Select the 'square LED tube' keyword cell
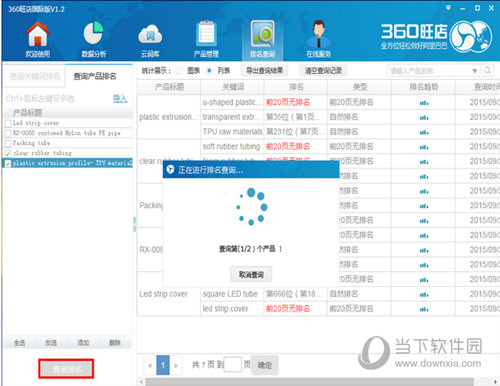This screenshot has height=386, width=500. tap(232, 294)
